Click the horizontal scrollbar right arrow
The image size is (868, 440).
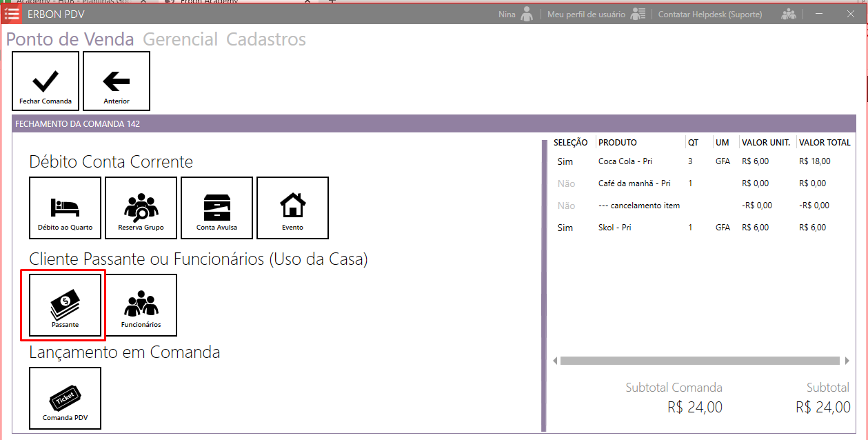pyautogui.click(x=847, y=361)
